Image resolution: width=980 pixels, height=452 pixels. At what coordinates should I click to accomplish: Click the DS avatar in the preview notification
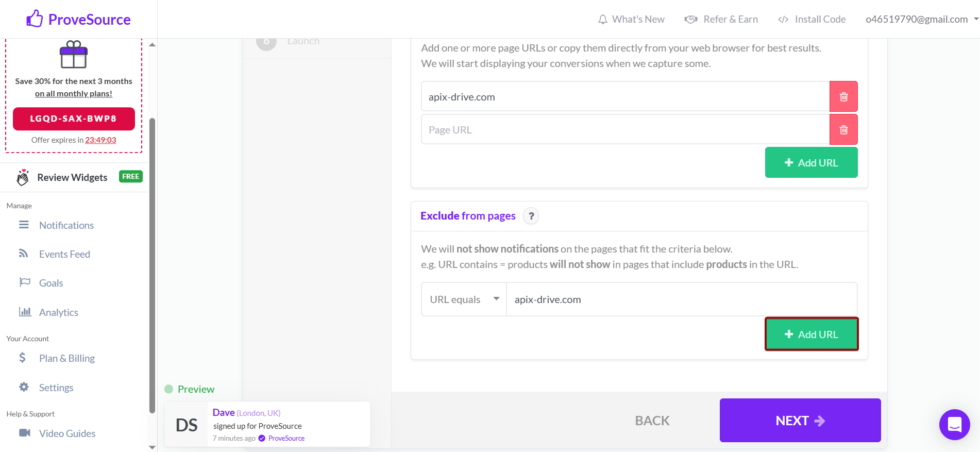pos(187,425)
